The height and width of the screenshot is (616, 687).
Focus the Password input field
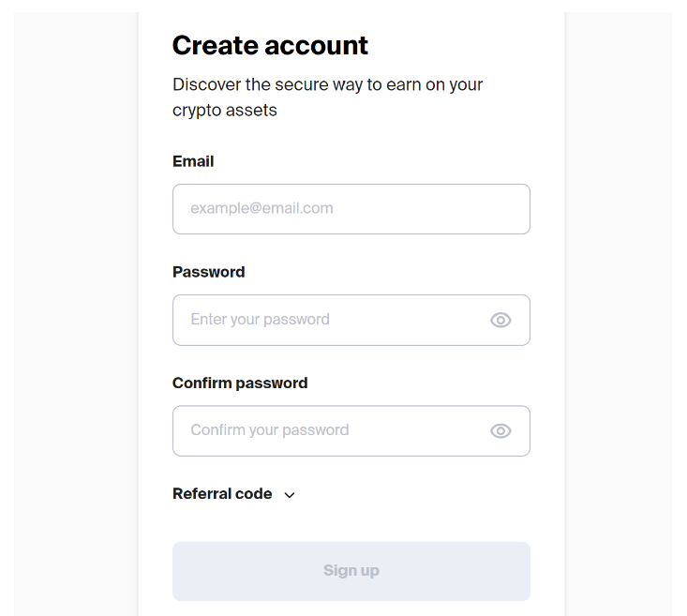point(351,320)
